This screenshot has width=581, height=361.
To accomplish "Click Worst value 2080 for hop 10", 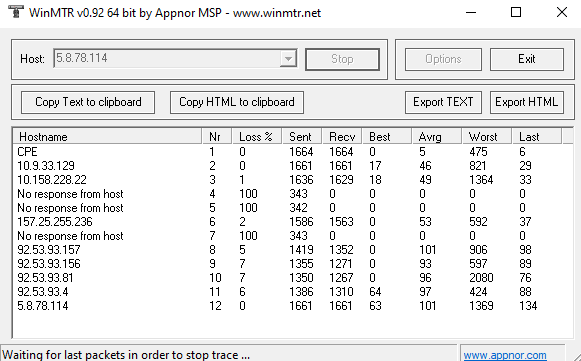I will pyautogui.click(x=481, y=278).
